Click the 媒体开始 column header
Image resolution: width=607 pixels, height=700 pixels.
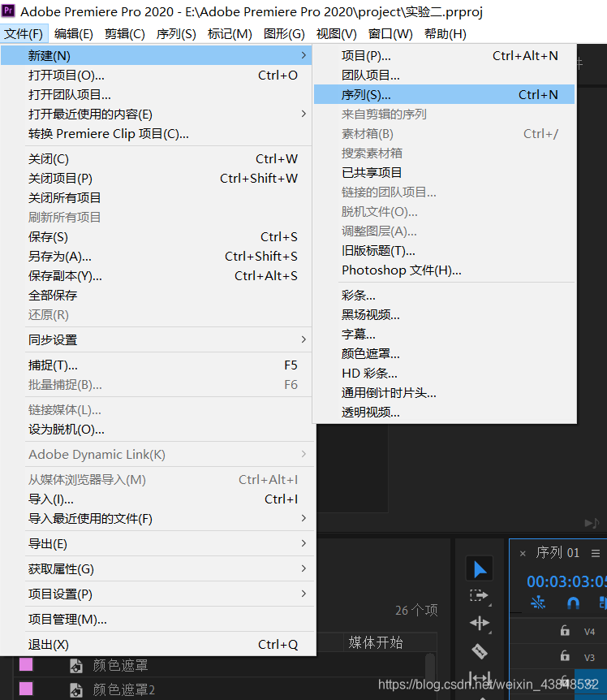376,642
